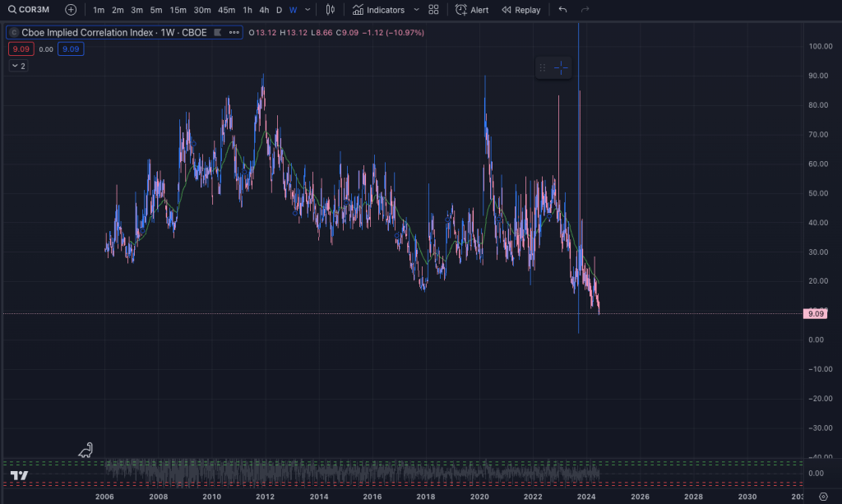This screenshot has height=504, width=842.
Task: Click the COR3M symbol search
Action: coord(30,10)
